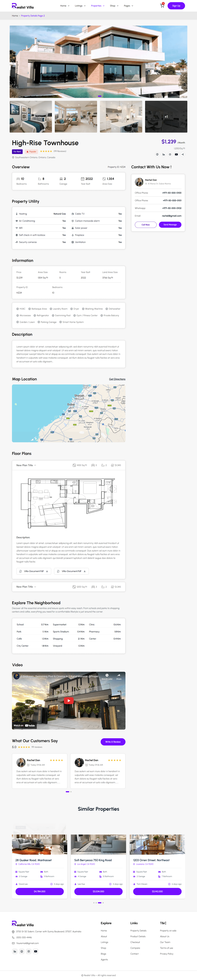Open the +1 gallery thumbnail
Viewport: 197px width, 980px height.
pos(166,116)
